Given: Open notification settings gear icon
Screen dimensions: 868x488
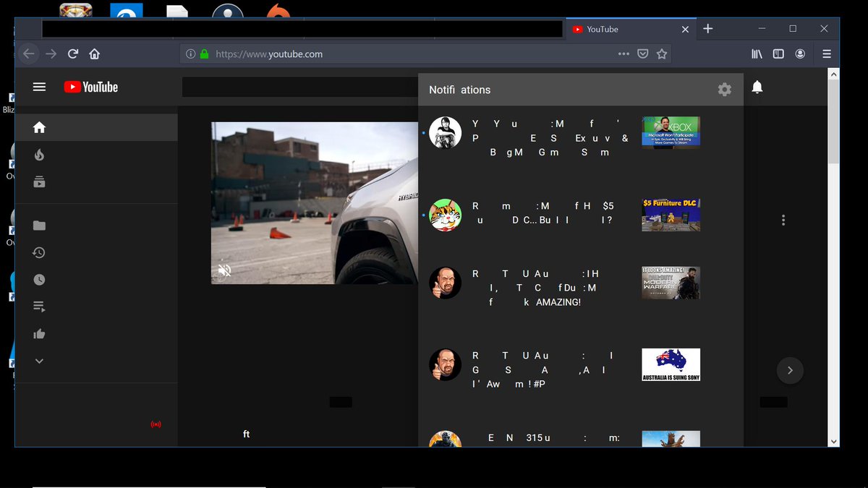Looking at the screenshot, I should (724, 90).
